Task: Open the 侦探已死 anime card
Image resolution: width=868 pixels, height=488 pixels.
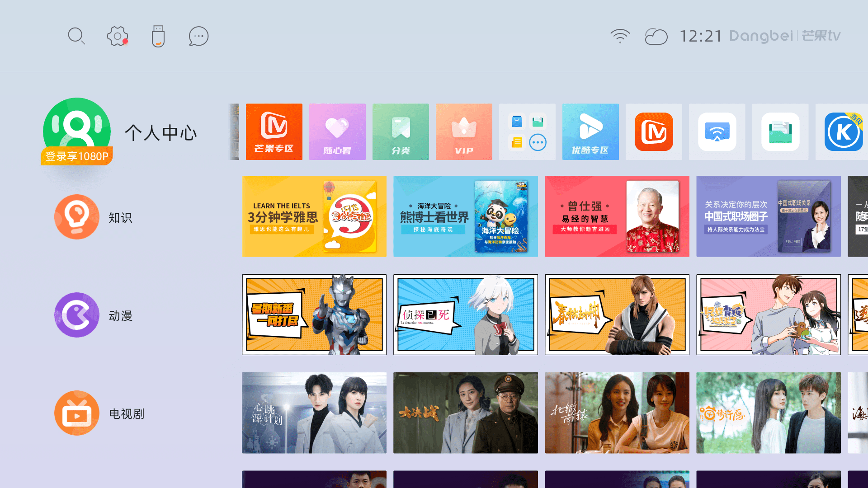Action: pos(466,314)
